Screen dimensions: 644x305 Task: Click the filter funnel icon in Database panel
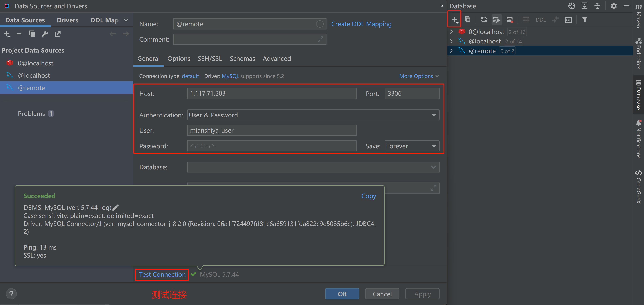[x=584, y=19]
